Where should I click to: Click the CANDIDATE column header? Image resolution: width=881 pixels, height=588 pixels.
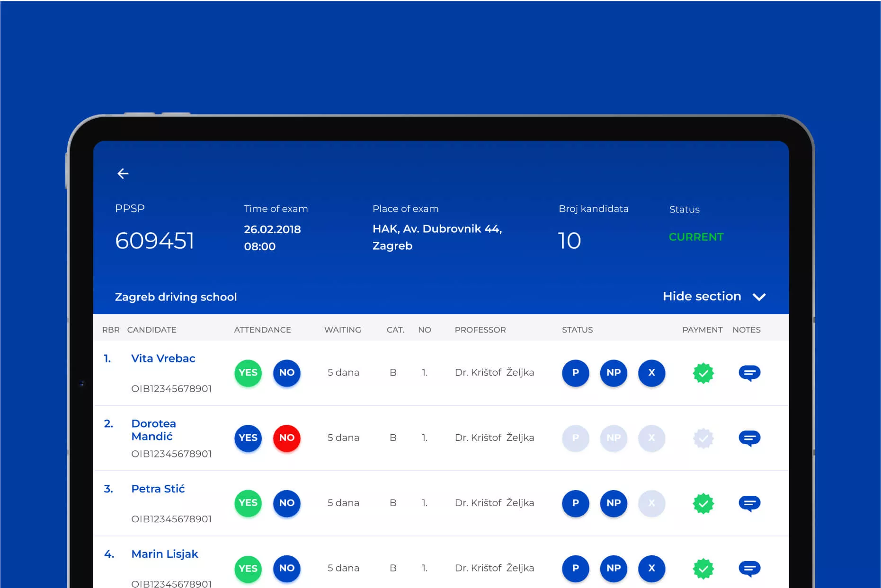click(x=151, y=330)
